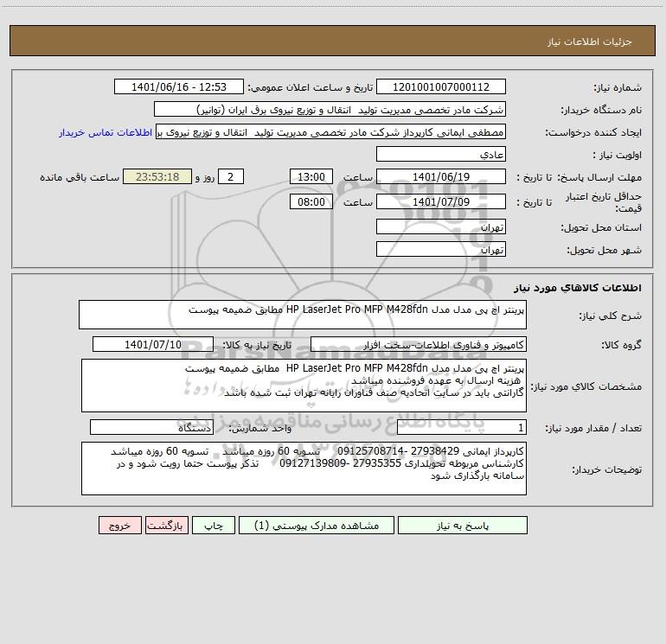Image resolution: width=666 pixels, height=644 pixels.
Task: Click the 'چاپ' print button
Action: coord(214,526)
